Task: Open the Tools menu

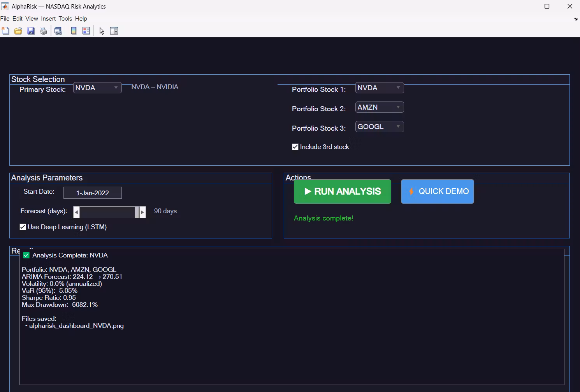Action: coord(65,19)
